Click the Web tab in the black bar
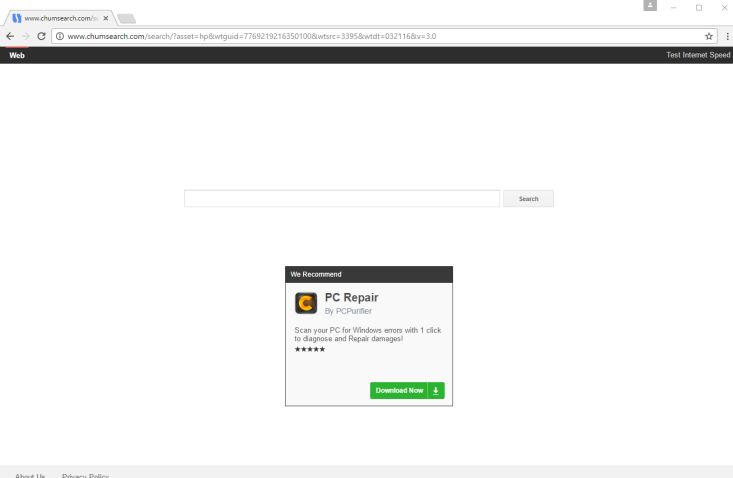 pyautogui.click(x=17, y=55)
